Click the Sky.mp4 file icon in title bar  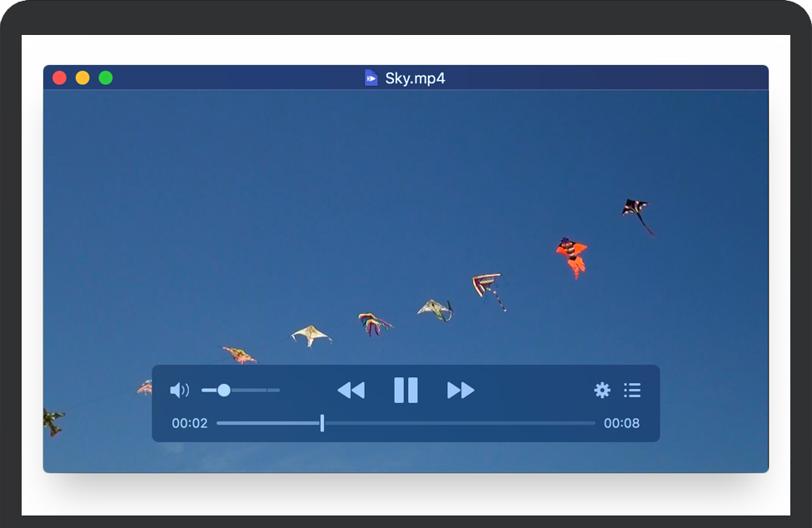click(x=371, y=78)
